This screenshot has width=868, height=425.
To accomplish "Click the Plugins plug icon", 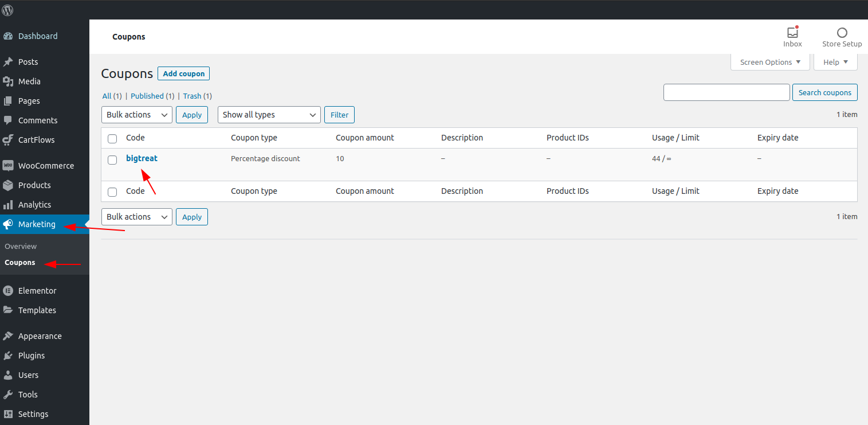I will 8,356.
